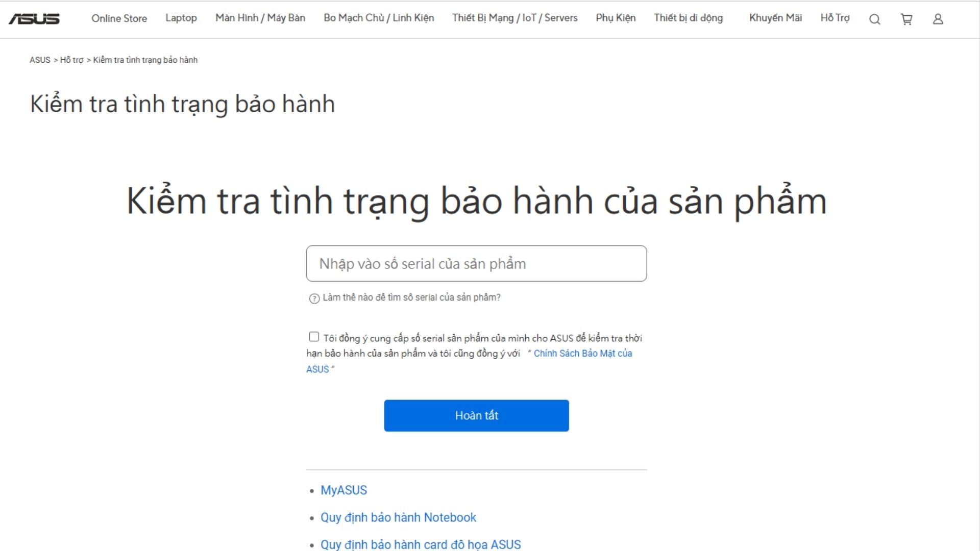Open Quy định bảo hành Notebook link
This screenshot has height=551, width=980.
(x=398, y=517)
